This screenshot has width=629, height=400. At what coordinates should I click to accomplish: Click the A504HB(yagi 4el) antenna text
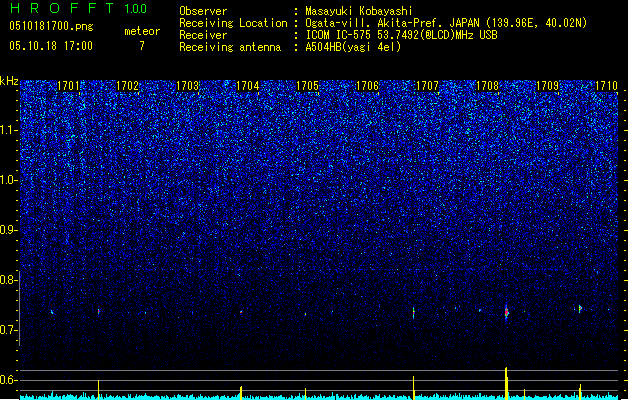pos(353,47)
